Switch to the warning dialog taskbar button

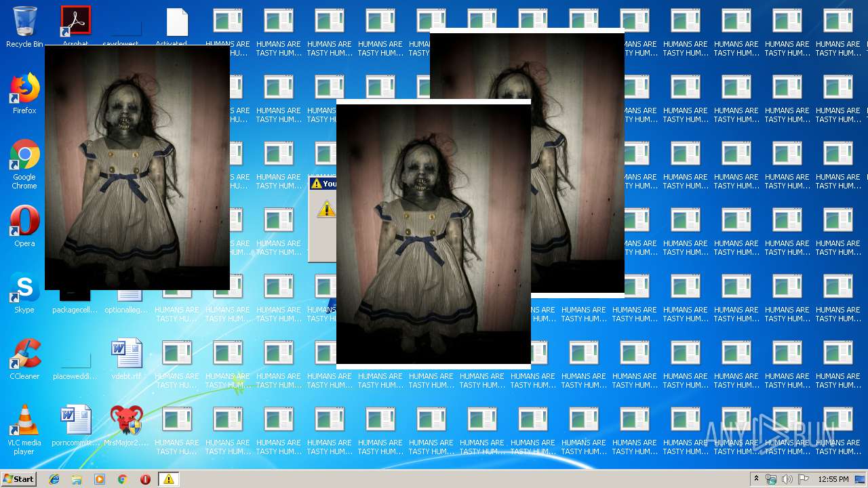click(x=169, y=479)
